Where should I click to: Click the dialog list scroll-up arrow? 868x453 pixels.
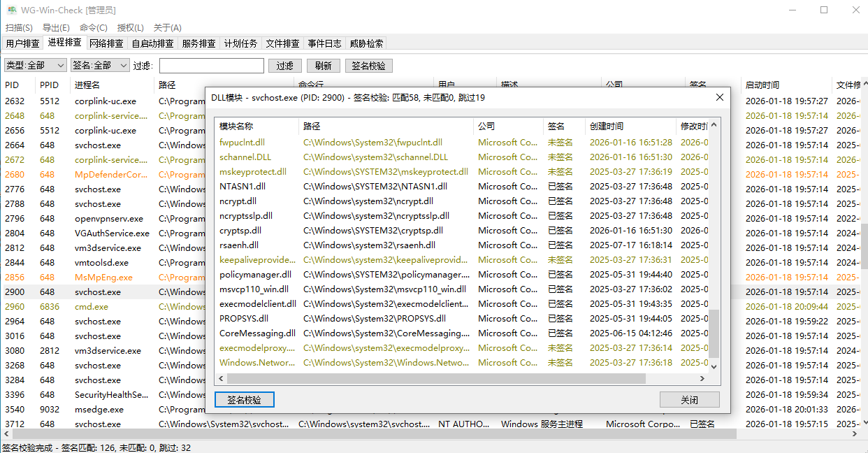point(714,126)
